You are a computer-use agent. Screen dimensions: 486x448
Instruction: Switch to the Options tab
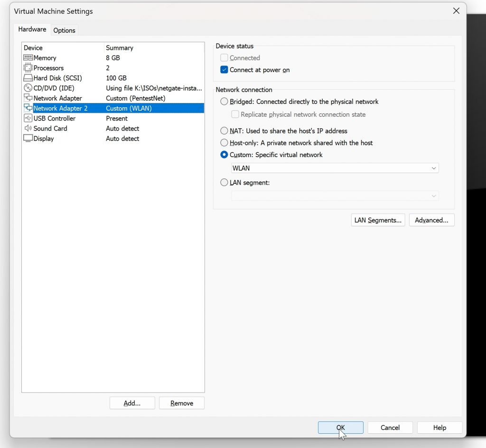[64, 30]
